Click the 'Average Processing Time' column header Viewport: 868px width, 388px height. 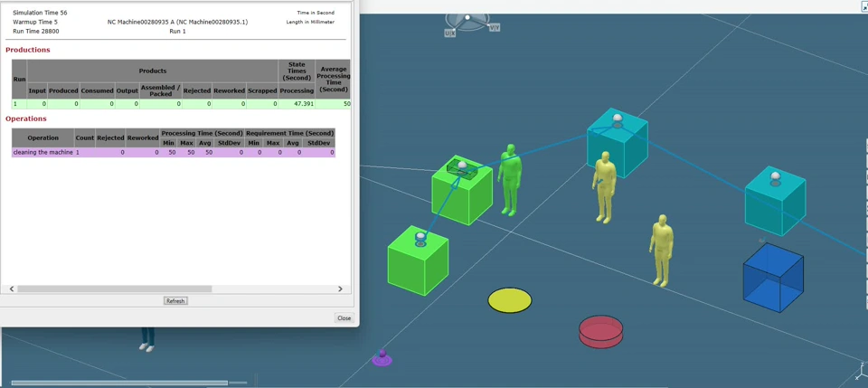pyautogui.click(x=332, y=80)
